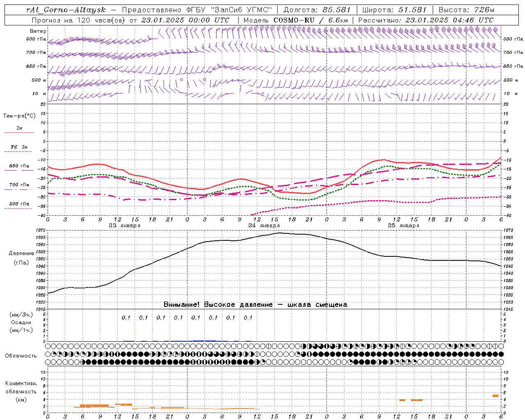Click the (мм/1ч.) precipitation unit label
525x420 pixels.
(x=21, y=330)
